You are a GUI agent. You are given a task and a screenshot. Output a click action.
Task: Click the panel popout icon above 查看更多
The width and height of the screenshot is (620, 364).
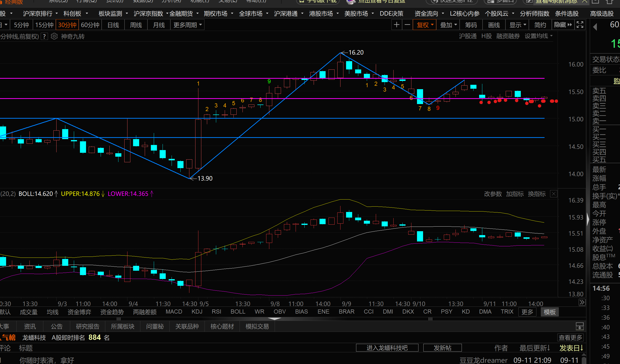coord(579,326)
